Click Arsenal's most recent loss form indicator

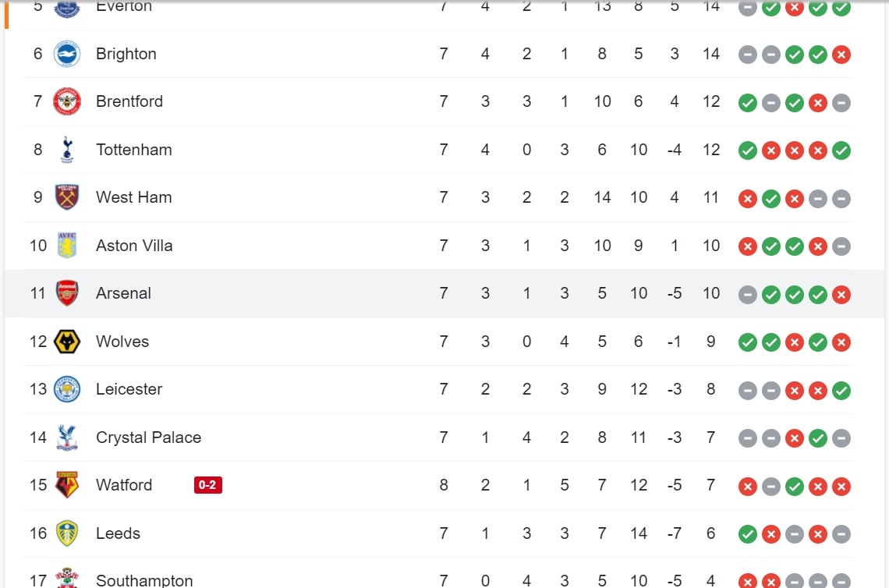841,294
